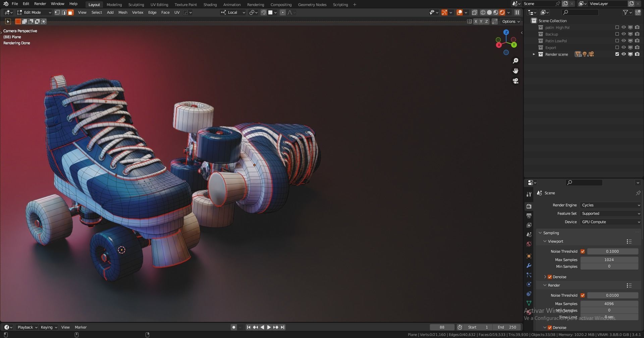
Task: Open the Particles properties tab
Action: [x=529, y=275]
